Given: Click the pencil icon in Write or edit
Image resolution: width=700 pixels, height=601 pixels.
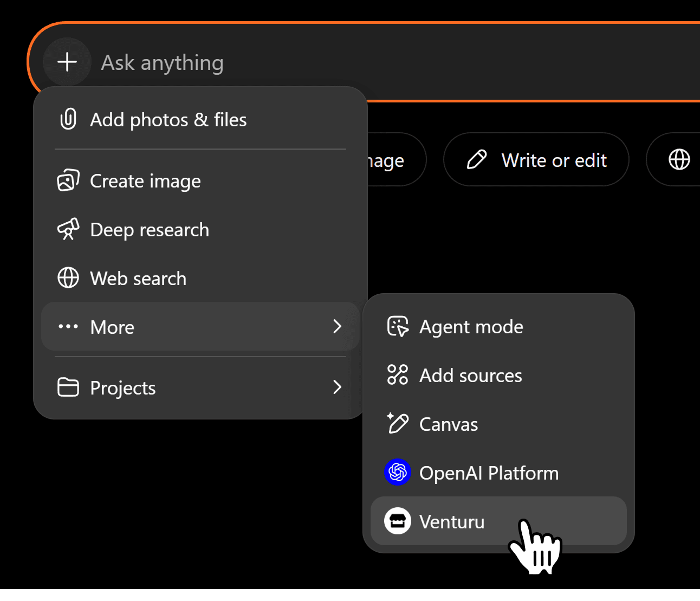Looking at the screenshot, I should point(477,160).
